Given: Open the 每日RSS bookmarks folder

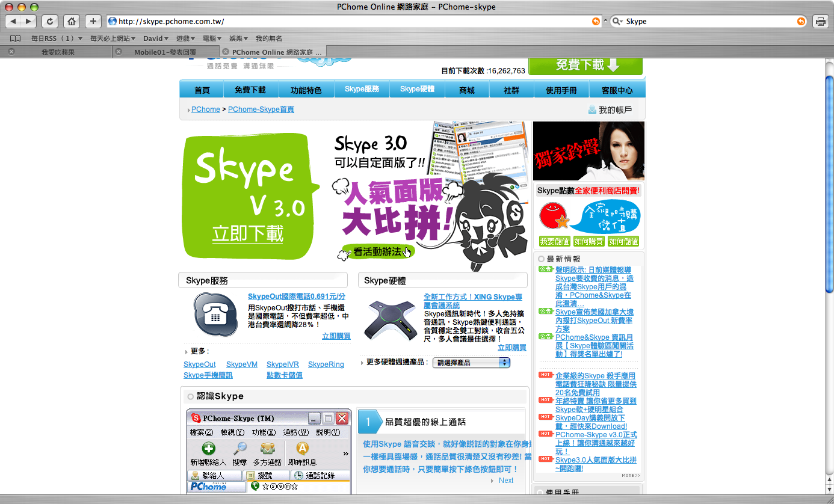Looking at the screenshot, I should click(57, 38).
